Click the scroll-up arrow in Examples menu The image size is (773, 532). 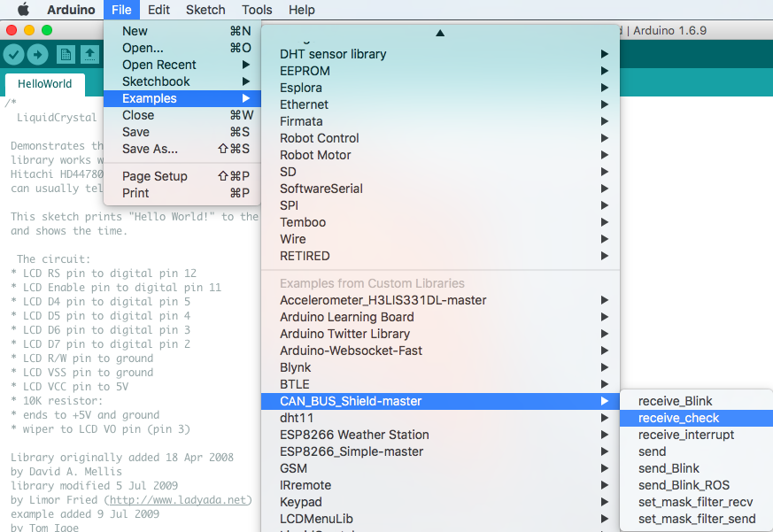point(439,33)
